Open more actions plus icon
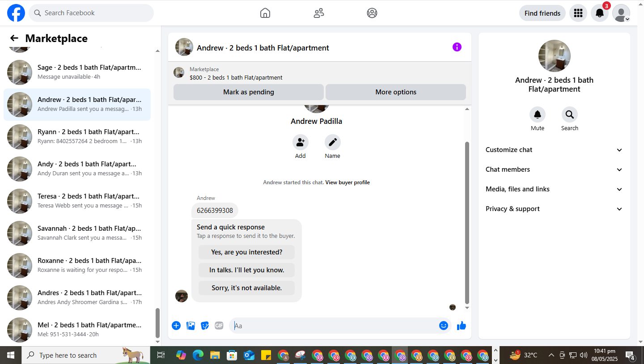The width and height of the screenshot is (644, 364). click(176, 326)
